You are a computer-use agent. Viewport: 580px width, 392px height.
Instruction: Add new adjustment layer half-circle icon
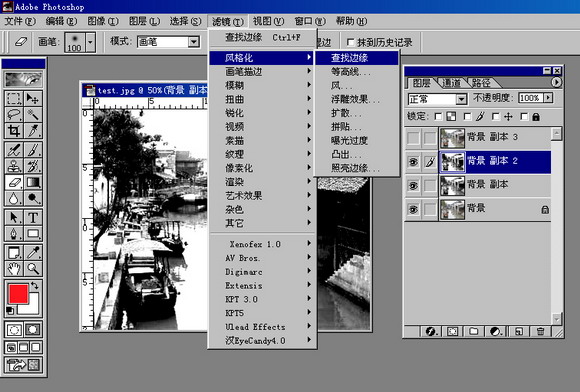[496, 331]
